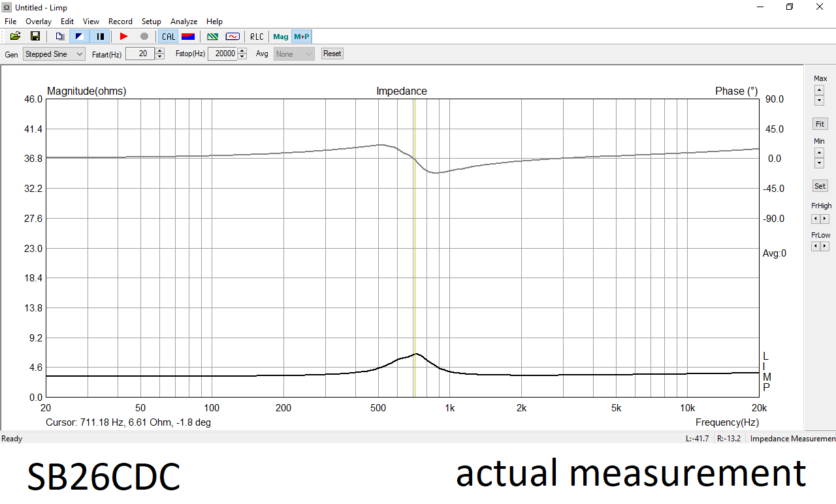Toggle the CAL calibration button
Viewport: 836px width, 504px height.
point(169,37)
